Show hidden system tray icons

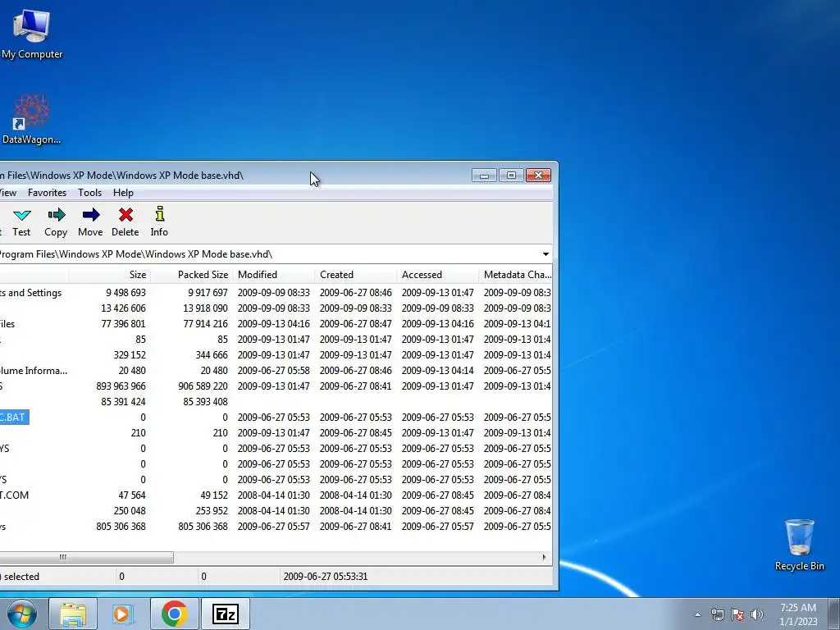click(x=697, y=615)
